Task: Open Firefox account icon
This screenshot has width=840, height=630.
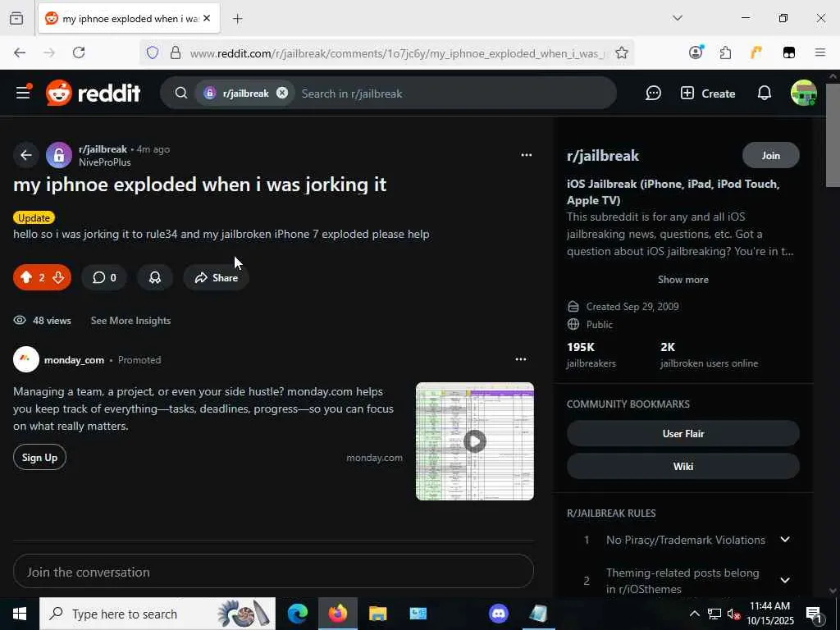Action: (696, 52)
